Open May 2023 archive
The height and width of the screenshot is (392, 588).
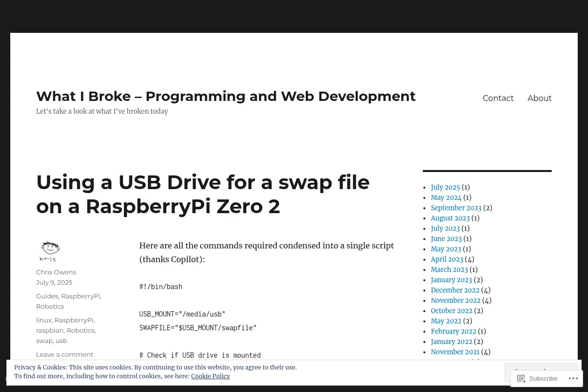click(x=446, y=249)
